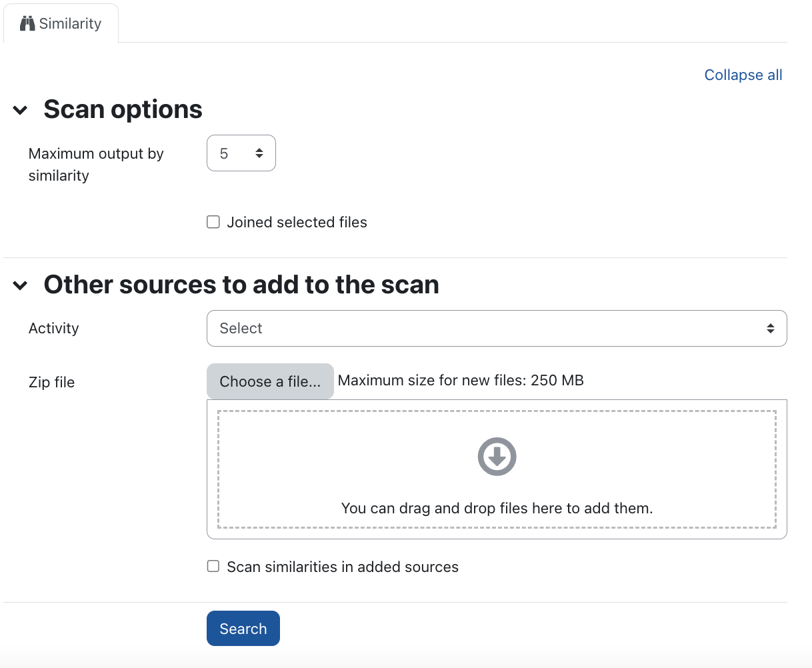Click the Other sources to add heading
The width and height of the screenshot is (812, 668).
pos(241,285)
